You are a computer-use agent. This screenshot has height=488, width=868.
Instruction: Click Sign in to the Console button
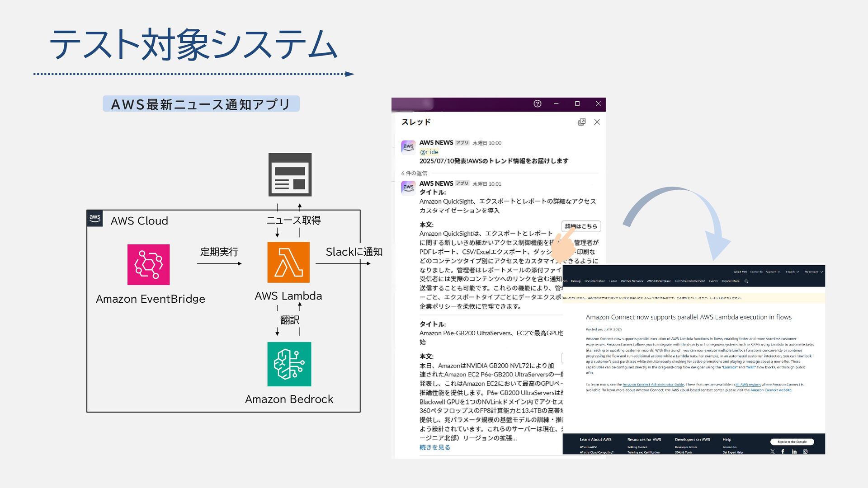point(792,441)
